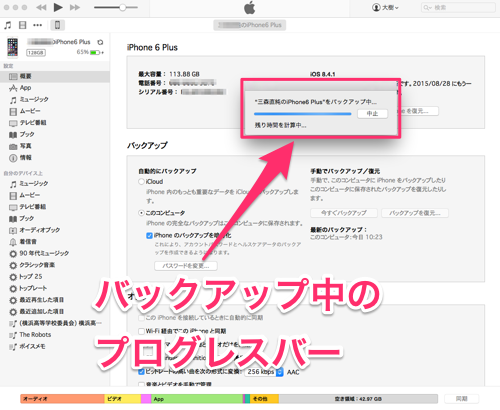Click the バックアップを復元 button
The image size is (500, 410).
(x=415, y=213)
